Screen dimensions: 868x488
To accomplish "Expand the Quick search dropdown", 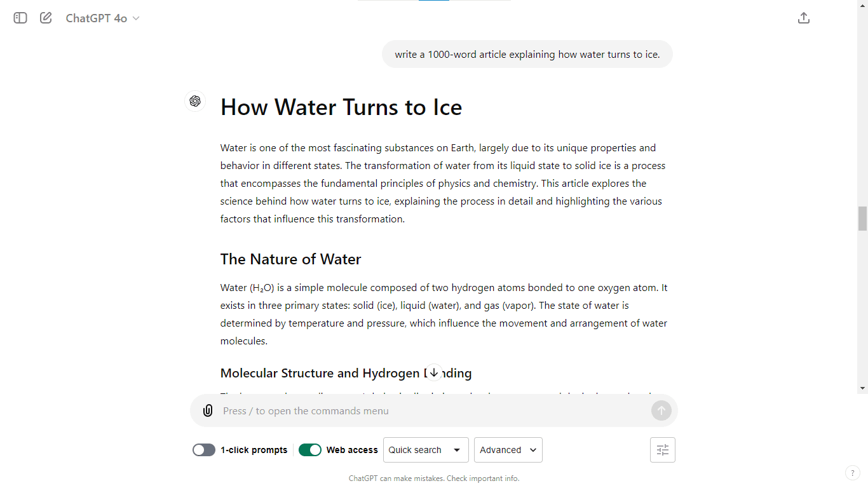I will (x=426, y=450).
